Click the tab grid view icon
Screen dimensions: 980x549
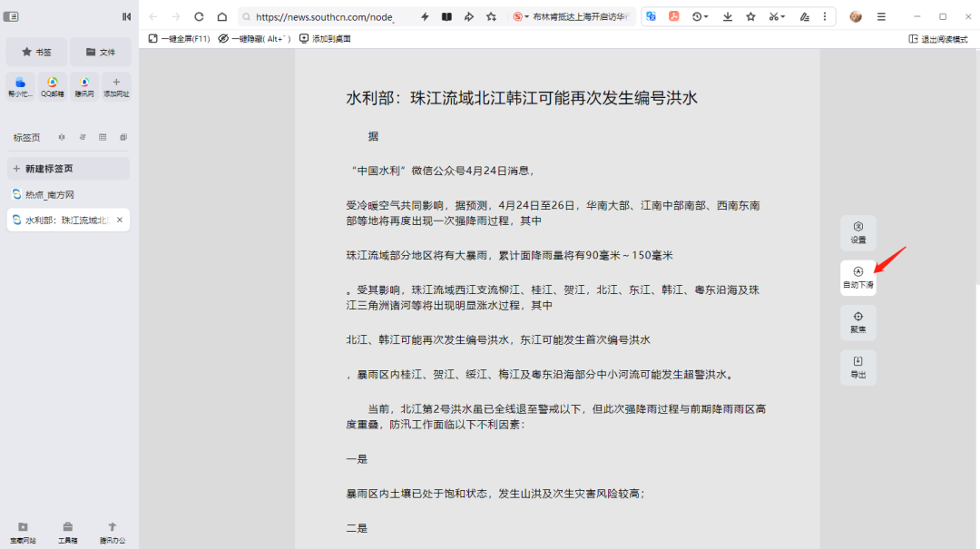click(103, 137)
